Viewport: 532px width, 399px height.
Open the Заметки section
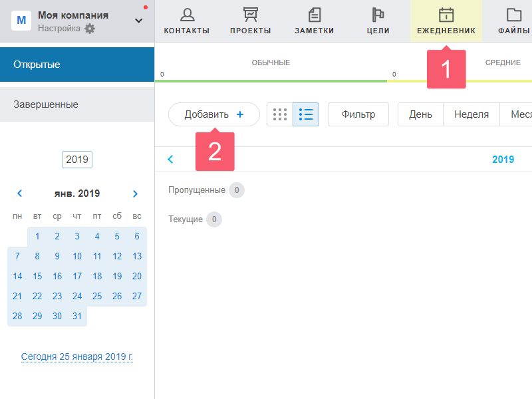(x=314, y=21)
